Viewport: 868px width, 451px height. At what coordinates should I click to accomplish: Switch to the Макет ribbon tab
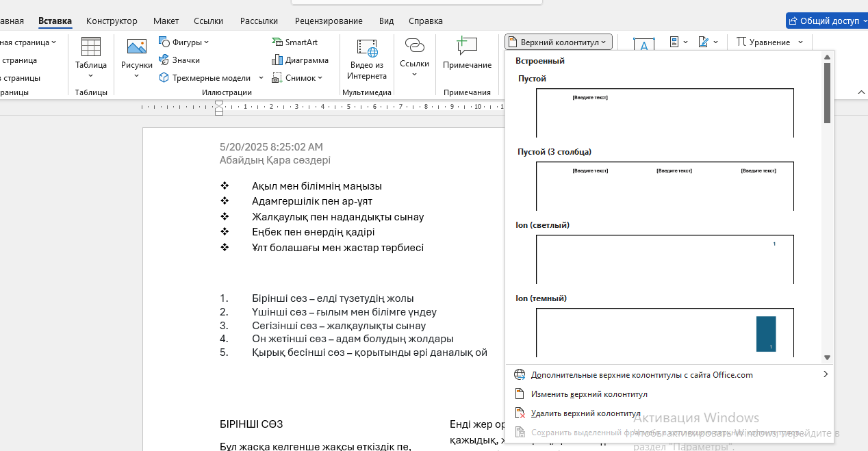click(x=166, y=21)
